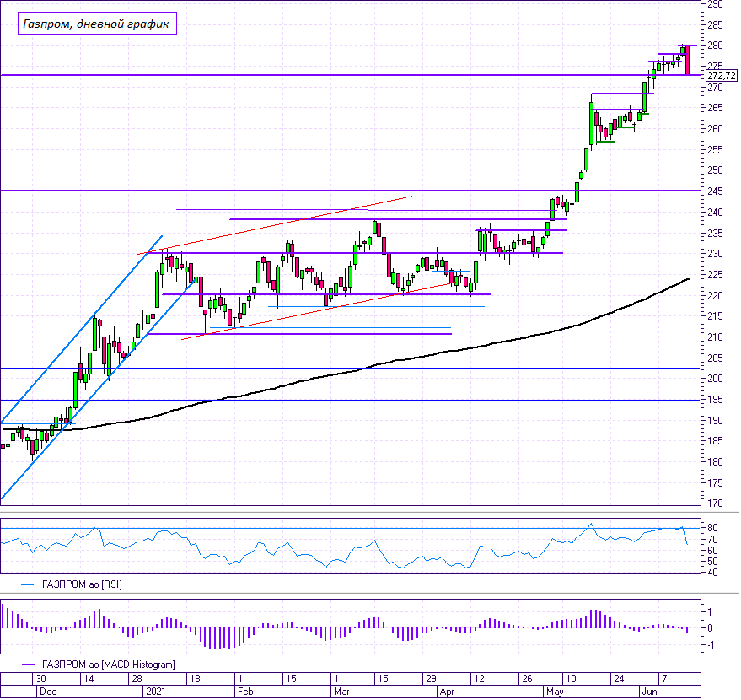This screenshot has height=700, width=741.
Task: Click the 230 price axis label
Action: tap(715, 254)
